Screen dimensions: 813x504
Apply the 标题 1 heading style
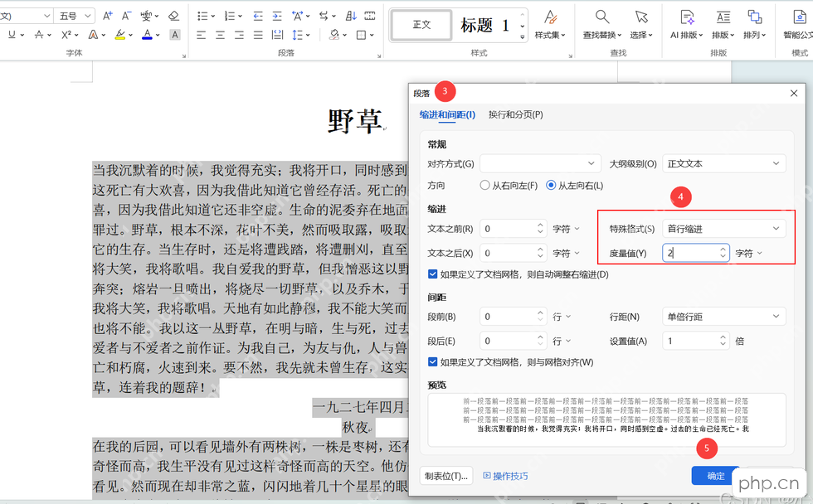pyautogui.click(x=484, y=24)
